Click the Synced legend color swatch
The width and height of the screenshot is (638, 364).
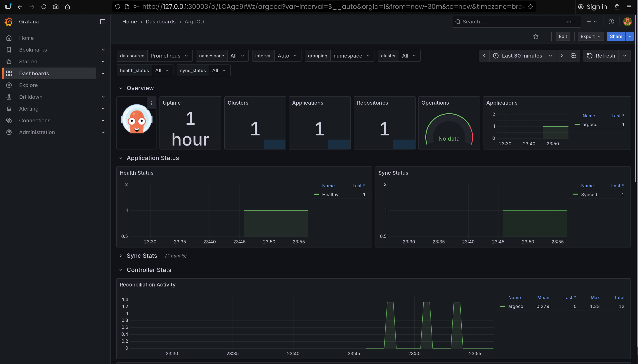576,195
